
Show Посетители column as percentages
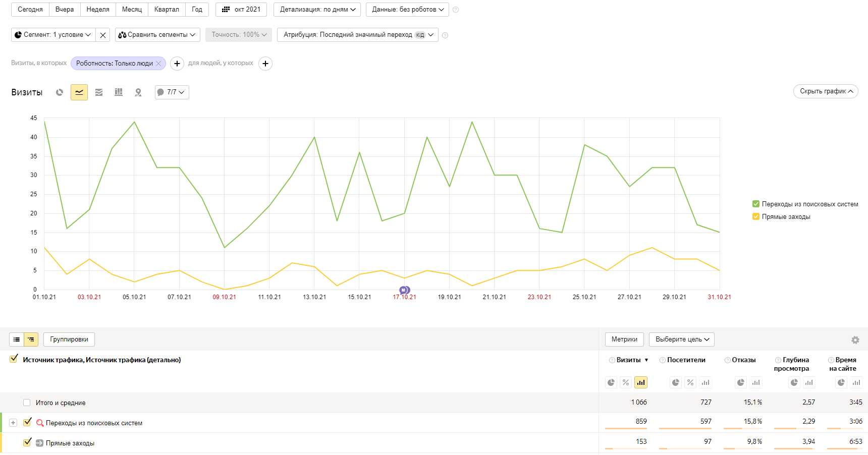(x=690, y=382)
